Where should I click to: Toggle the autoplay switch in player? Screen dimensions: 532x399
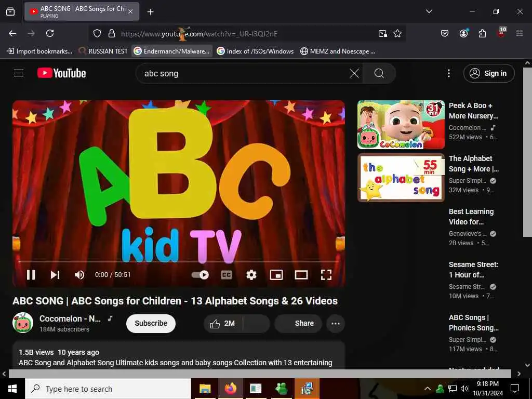point(200,275)
